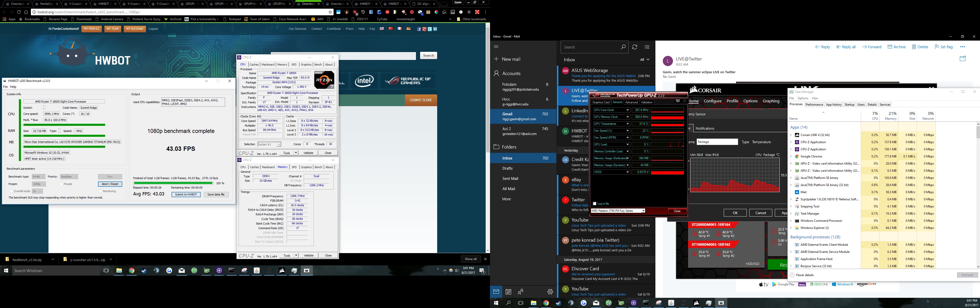Click Chrome page vertical scrollbar
The image size is (980, 308).
click(488, 138)
